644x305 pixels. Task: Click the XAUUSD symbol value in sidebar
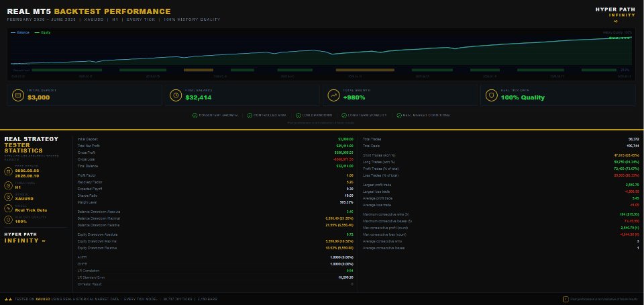pos(24,199)
